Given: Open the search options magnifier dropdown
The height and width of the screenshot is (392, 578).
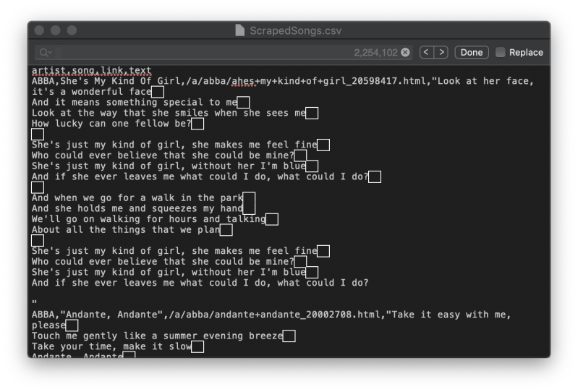Looking at the screenshot, I should [46, 53].
